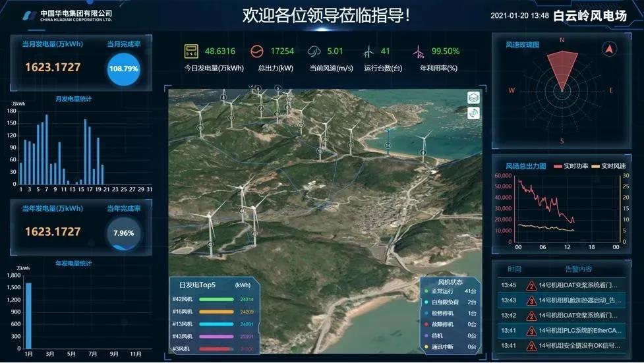Click the #3风机 red progress bar
The height and width of the screenshot is (363, 644).
[x=216, y=349]
